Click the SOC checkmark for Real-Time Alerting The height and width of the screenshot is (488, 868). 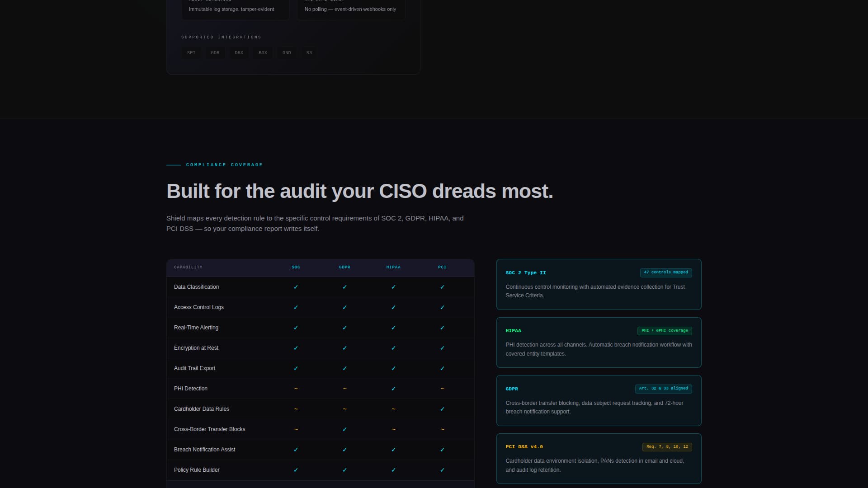click(x=296, y=328)
